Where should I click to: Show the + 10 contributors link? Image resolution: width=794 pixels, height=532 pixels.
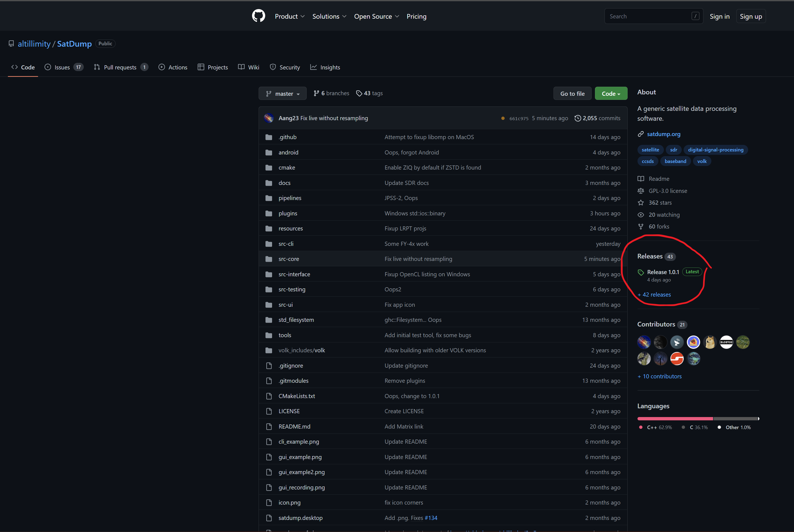click(659, 377)
